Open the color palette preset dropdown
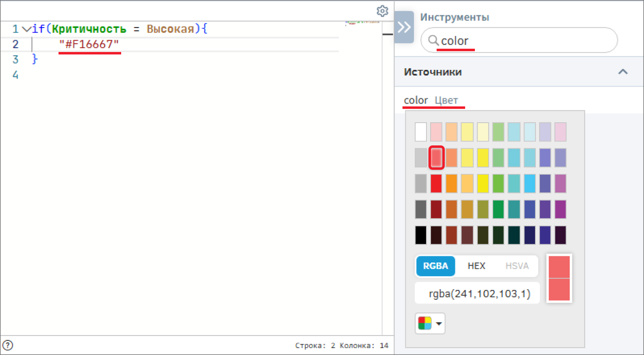This screenshot has height=355, width=644. (430, 323)
